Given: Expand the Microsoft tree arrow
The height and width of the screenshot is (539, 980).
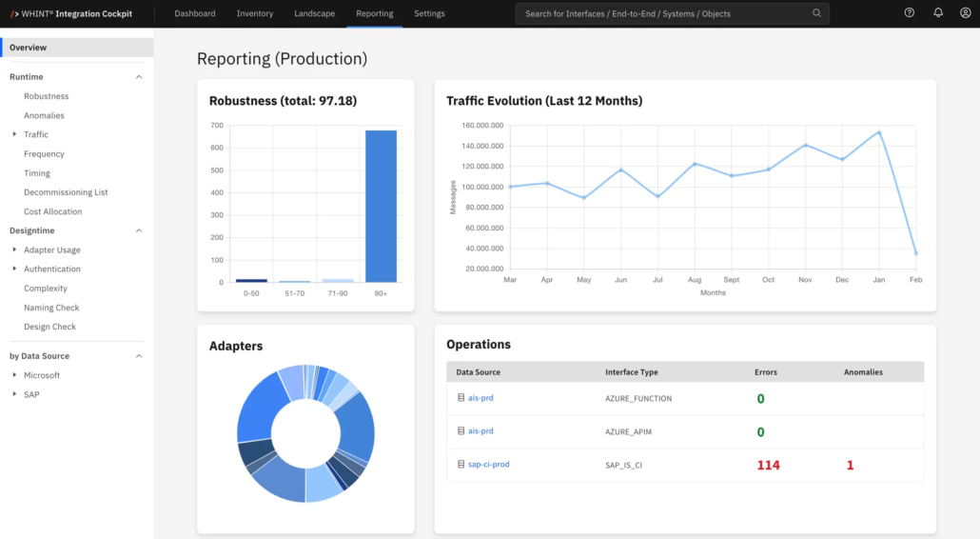Looking at the screenshot, I should click(x=14, y=374).
